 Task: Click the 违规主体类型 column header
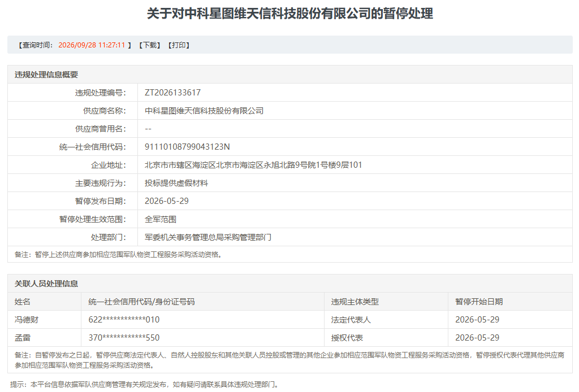coord(355,302)
